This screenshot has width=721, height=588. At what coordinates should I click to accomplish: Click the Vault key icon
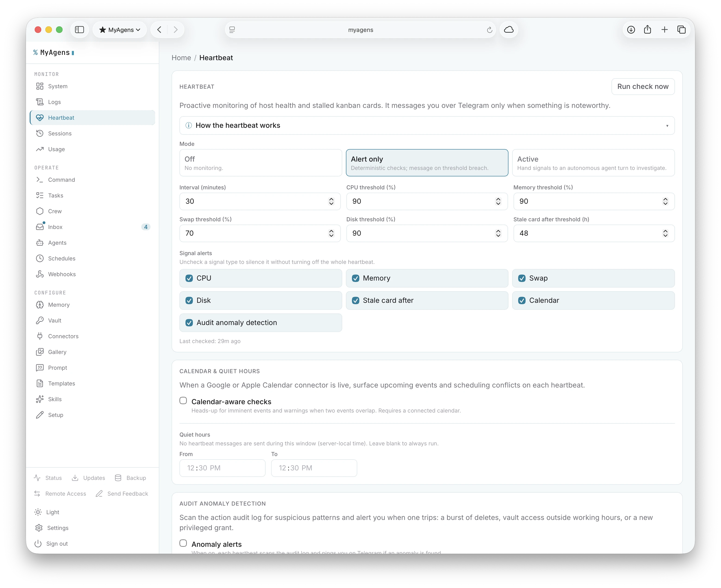(40, 320)
